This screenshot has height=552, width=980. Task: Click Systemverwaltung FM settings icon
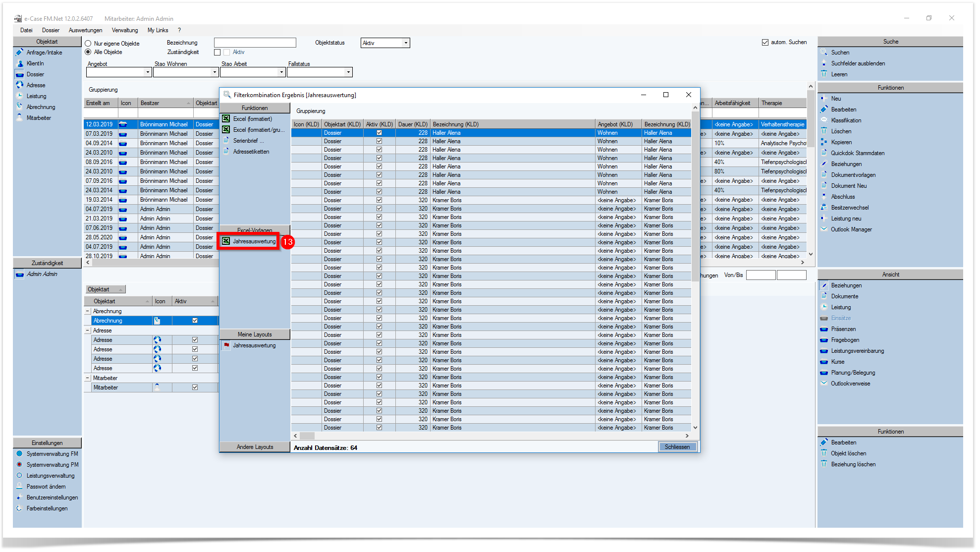click(20, 454)
